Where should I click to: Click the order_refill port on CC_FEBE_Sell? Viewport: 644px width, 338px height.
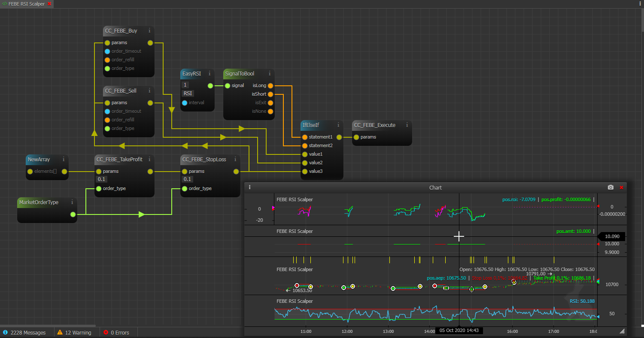coord(107,120)
